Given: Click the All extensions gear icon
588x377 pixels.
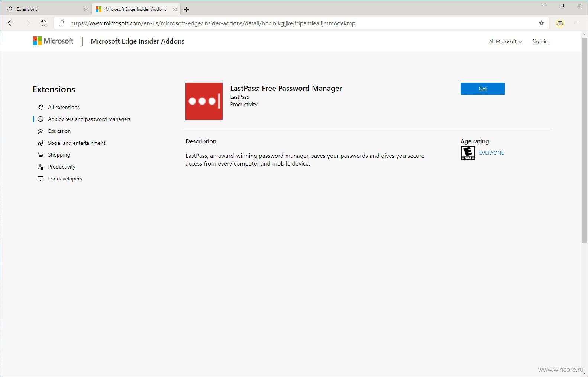Looking at the screenshot, I should (41, 107).
